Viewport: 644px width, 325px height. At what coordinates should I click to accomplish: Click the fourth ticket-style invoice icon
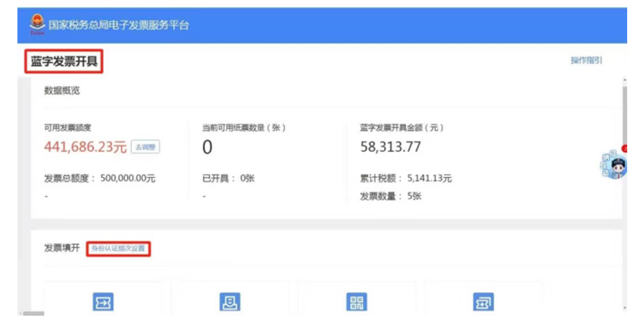point(483,302)
